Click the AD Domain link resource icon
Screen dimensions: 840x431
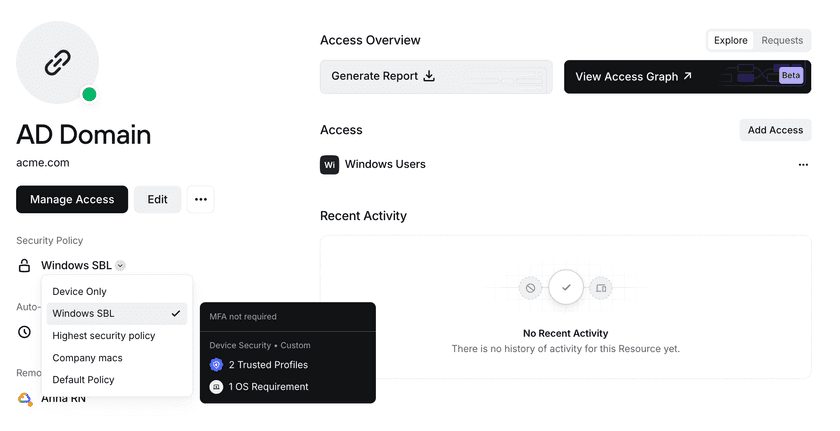[x=57, y=63]
